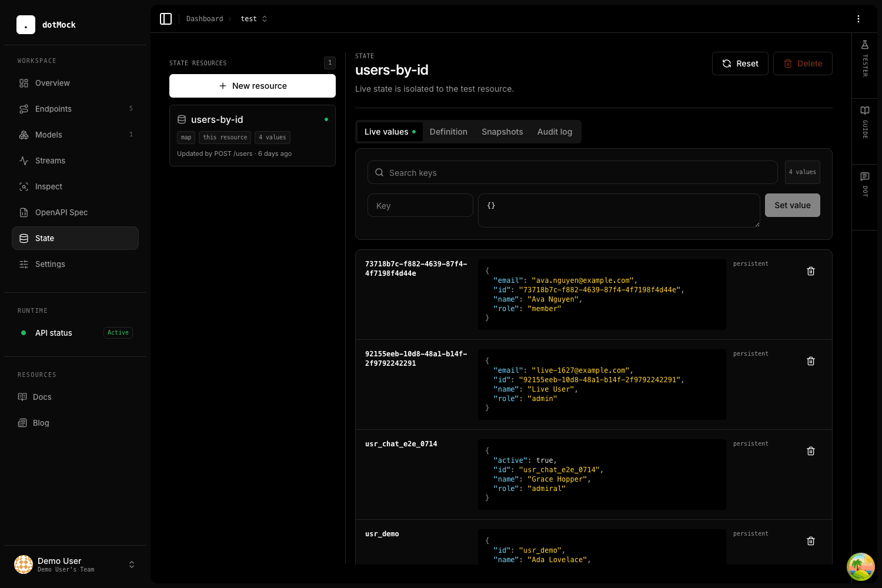Switch to the Definition tab

[x=449, y=132]
